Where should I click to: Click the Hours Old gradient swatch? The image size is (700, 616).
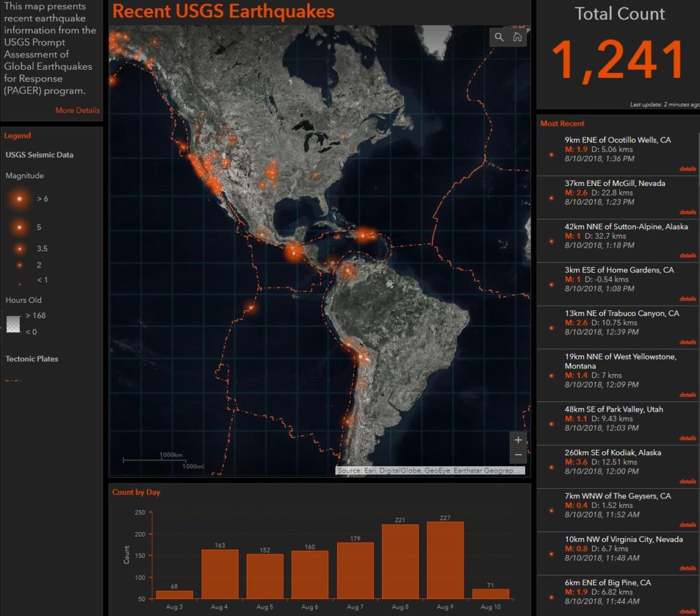coord(13,324)
